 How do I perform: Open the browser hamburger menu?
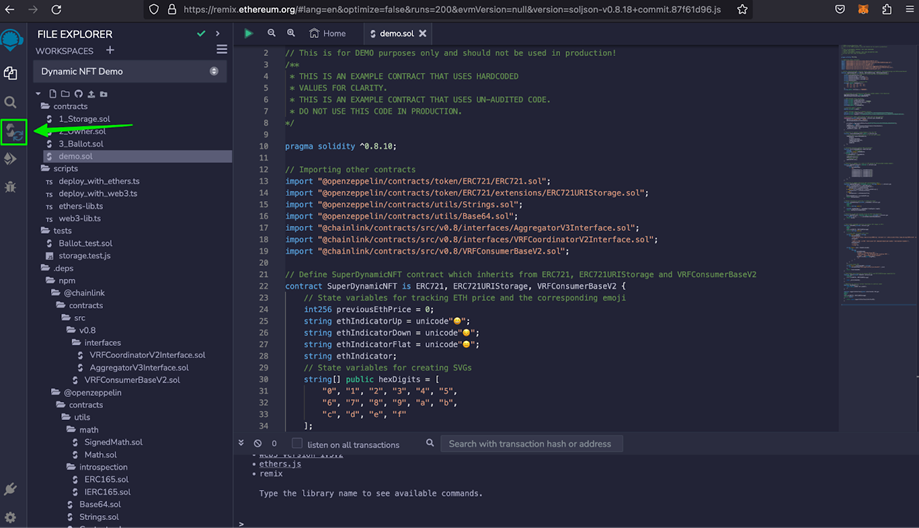[x=910, y=9]
